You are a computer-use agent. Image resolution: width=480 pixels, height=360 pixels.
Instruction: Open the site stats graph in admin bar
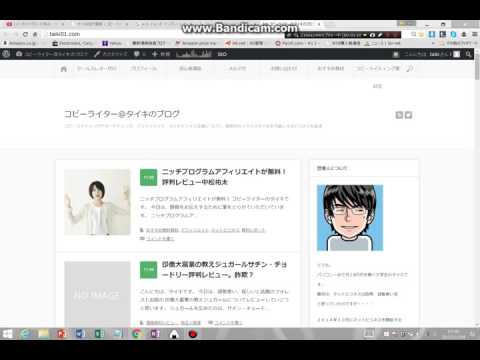[194, 54]
